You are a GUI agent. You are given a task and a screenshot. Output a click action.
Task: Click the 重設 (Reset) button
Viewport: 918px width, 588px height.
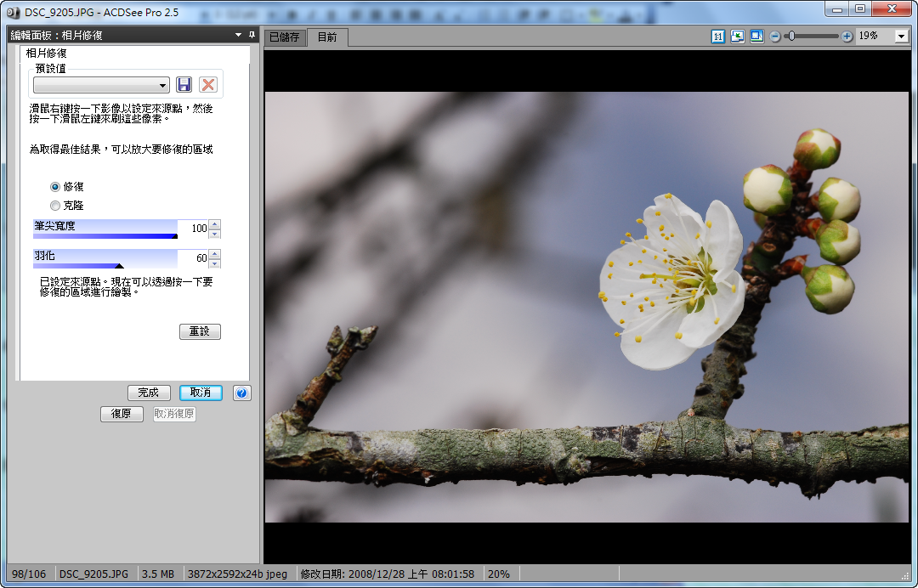(200, 331)
